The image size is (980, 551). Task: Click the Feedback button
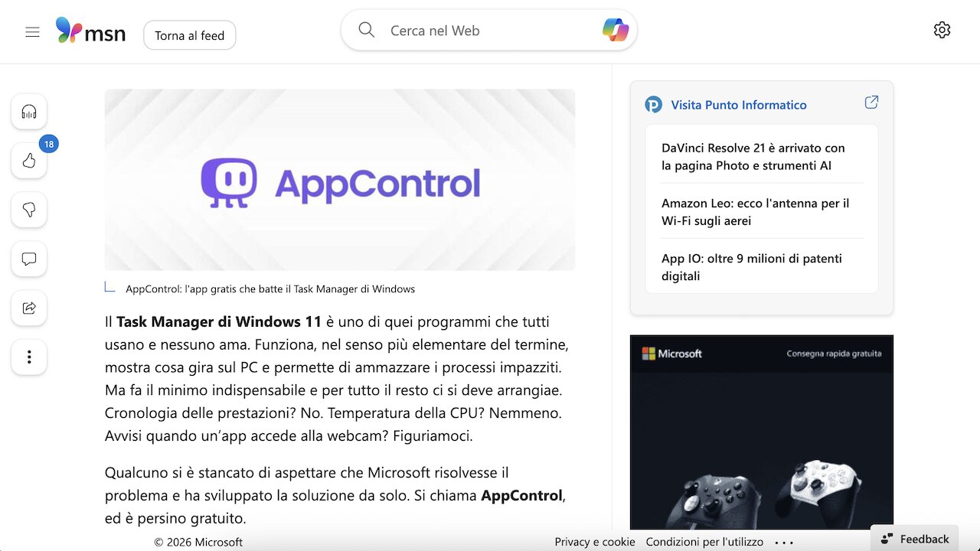tap(915, 539)
